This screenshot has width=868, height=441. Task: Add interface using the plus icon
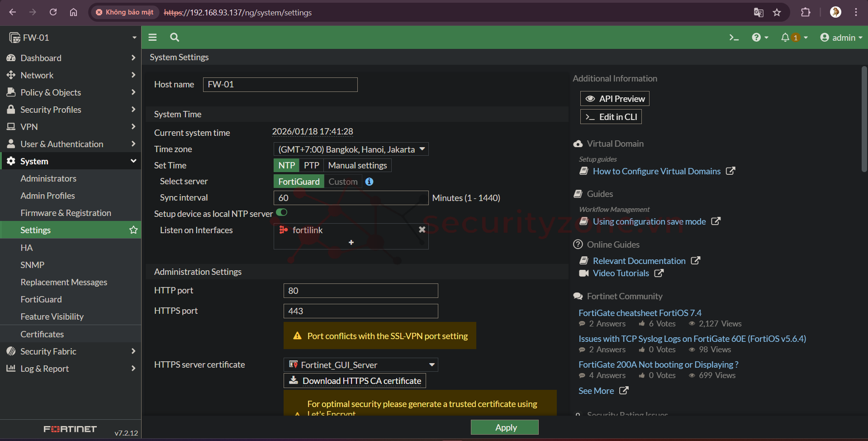351,243
